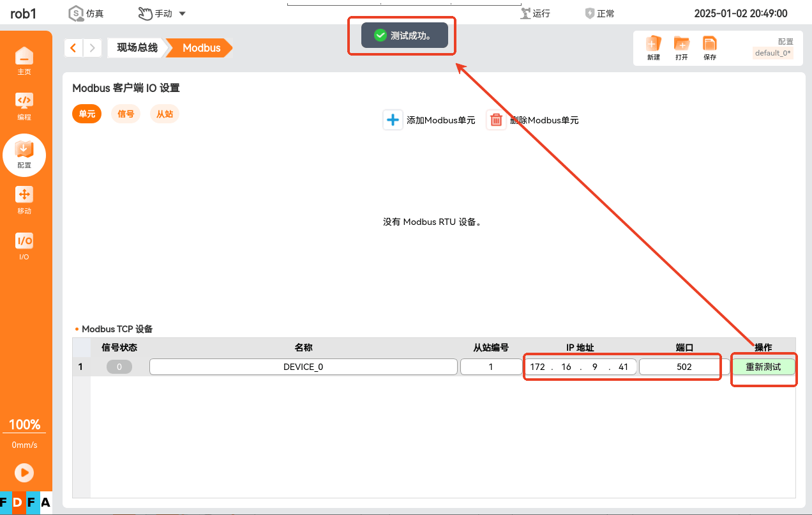Click the 100% speed percentage control
The image size is (812, 515).
(24, 425)
